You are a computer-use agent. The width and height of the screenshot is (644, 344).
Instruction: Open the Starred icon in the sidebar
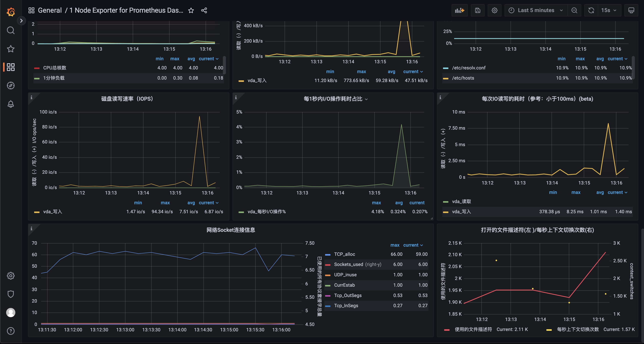coord(11,49)
